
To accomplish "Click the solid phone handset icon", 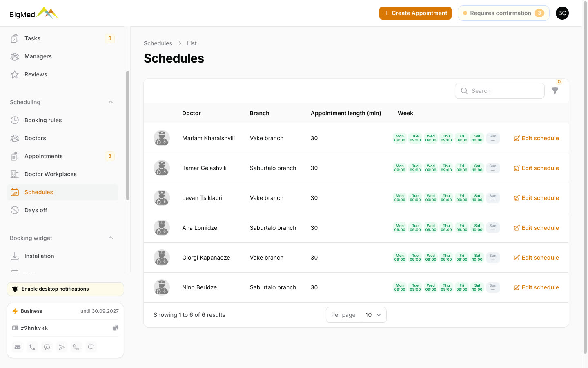I will 32,347.
